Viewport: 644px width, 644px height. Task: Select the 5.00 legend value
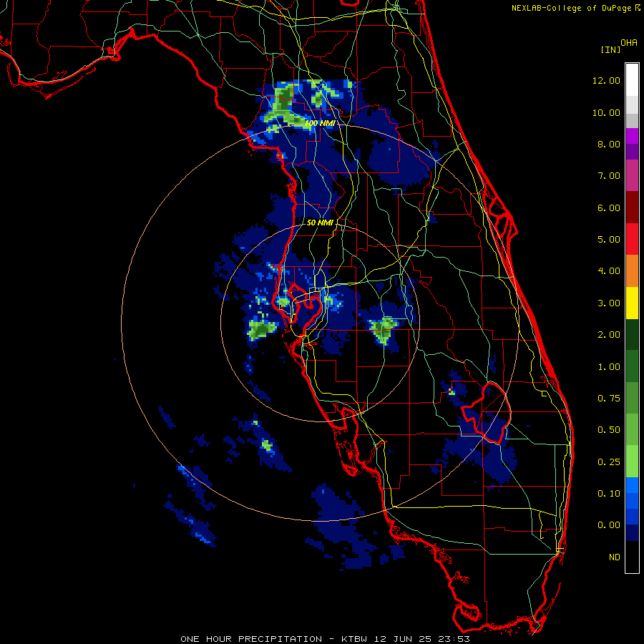pyautogui.click(x=609, y=240)
